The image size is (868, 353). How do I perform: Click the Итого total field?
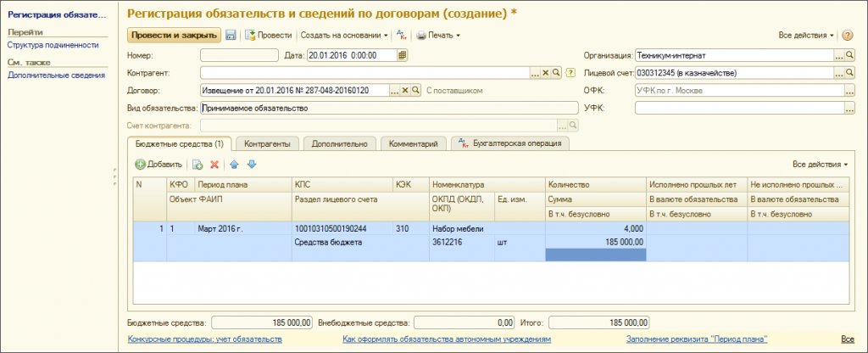pos(598,322)
